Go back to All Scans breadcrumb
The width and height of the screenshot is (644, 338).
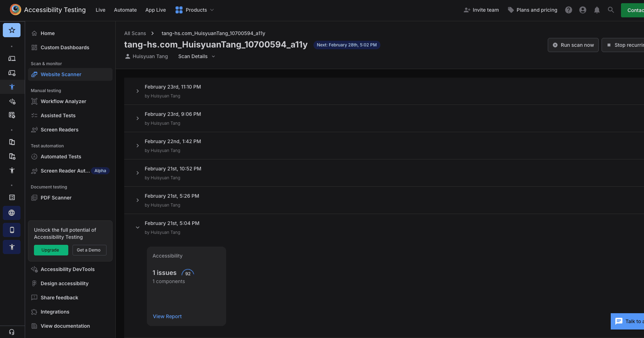[135, 33]
